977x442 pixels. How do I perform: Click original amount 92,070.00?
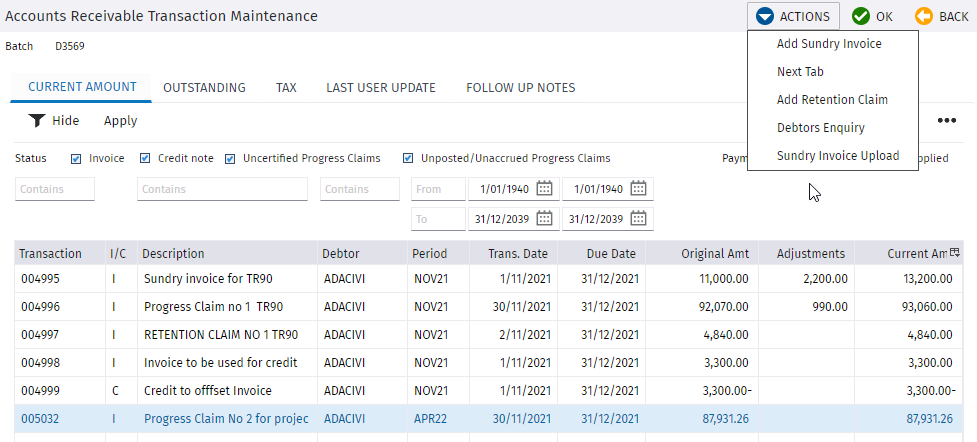point(724,307)
